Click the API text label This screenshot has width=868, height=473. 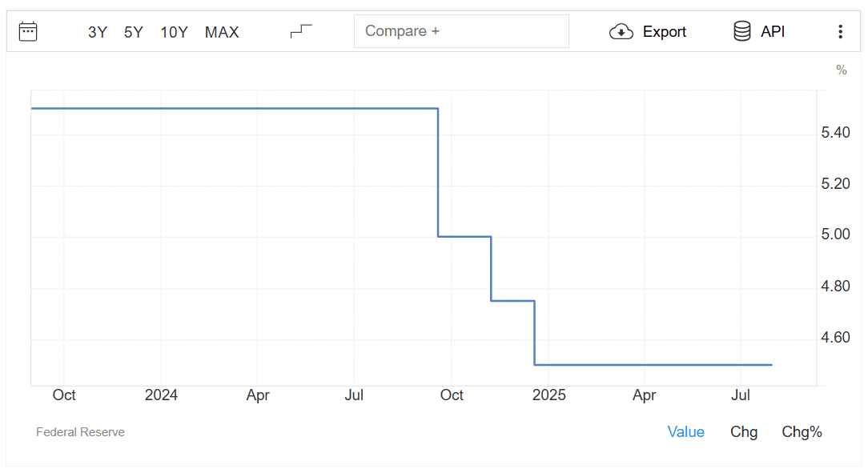772,31
